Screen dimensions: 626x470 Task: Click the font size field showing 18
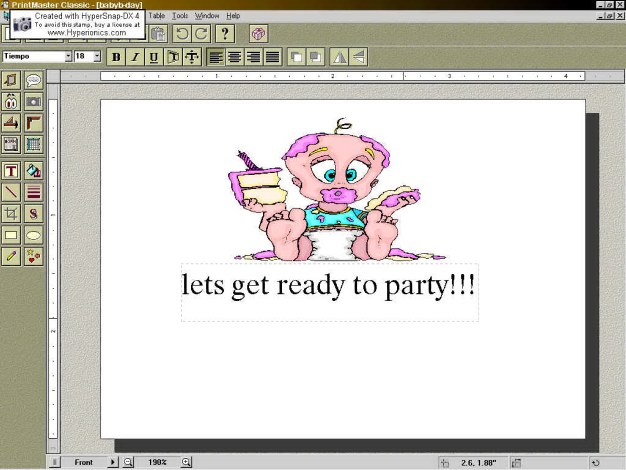[x=84, y=56]
